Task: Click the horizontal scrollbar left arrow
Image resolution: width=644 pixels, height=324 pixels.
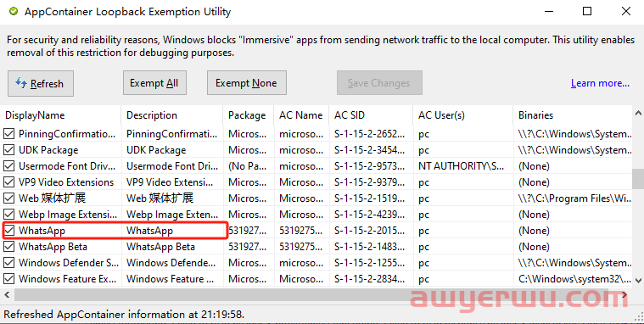Action: click(x=7, y=294)
